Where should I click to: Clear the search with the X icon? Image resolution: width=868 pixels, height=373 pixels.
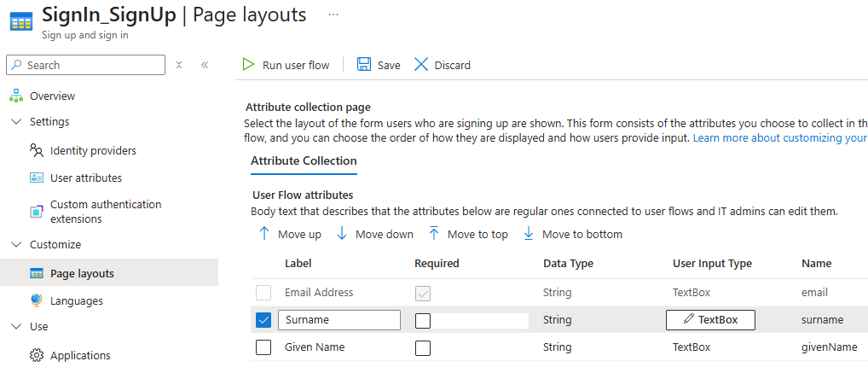pos(179,65)
